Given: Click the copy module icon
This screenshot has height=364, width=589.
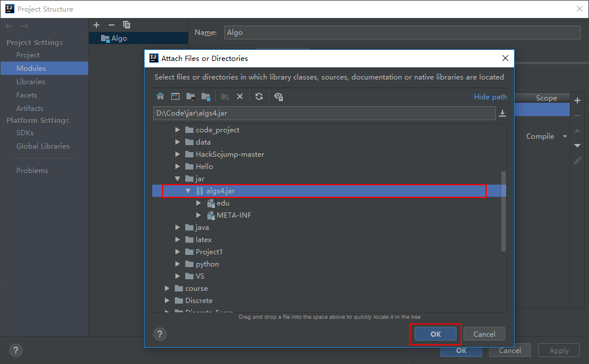Looking at the screenshot, I should pos(127,25).
